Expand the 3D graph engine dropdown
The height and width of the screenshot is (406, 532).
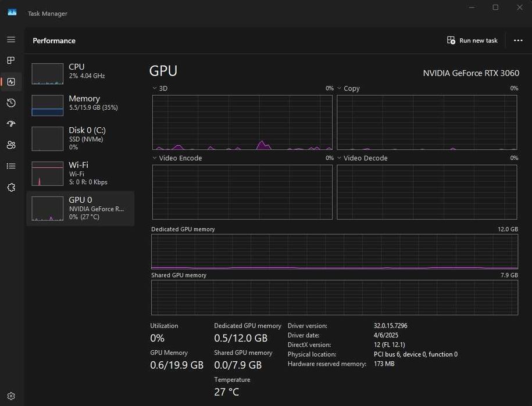(x=155, y=88)
